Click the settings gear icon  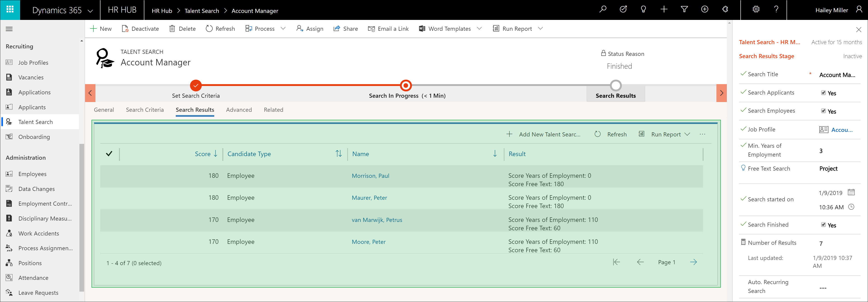[756, 10]
